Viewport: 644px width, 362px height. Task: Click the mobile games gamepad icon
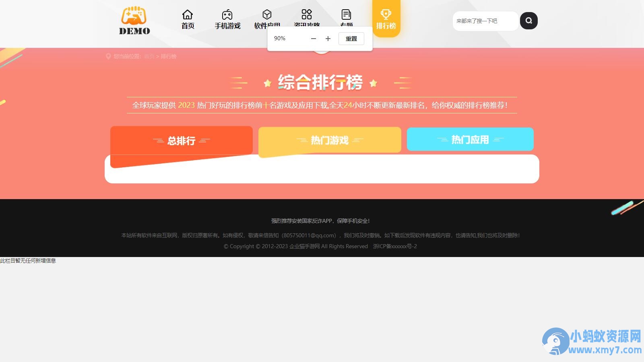227,14
